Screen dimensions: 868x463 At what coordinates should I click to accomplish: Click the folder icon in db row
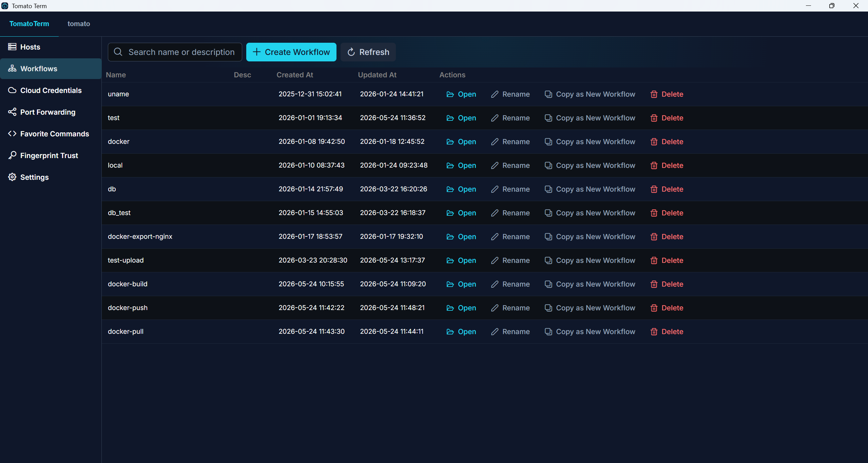tap(450, 189)
